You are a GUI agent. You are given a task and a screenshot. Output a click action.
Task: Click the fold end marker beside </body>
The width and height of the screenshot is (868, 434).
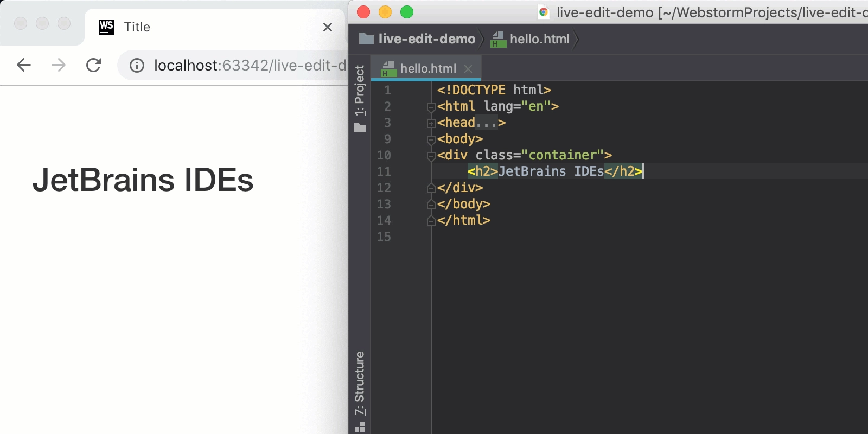(431, 205)
